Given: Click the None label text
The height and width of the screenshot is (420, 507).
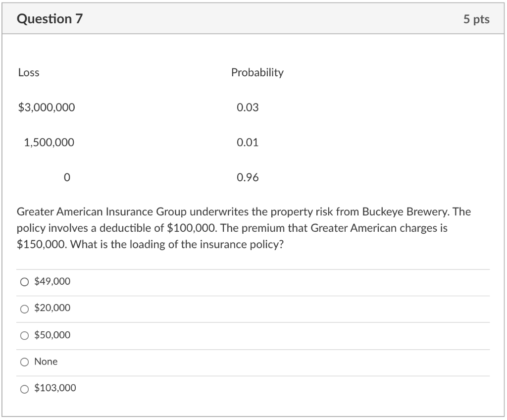Looking at the screenshot, I should point(46,361).
